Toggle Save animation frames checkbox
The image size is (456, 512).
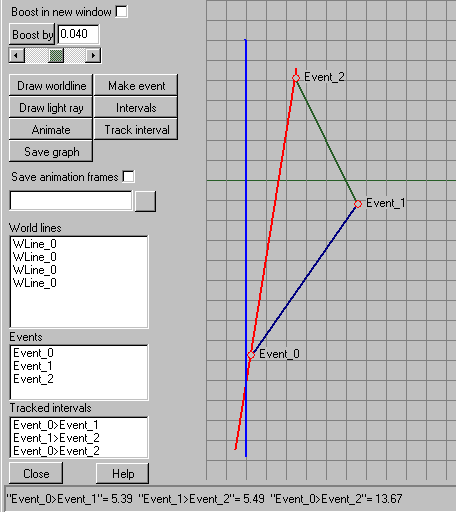tap(129, 177)
